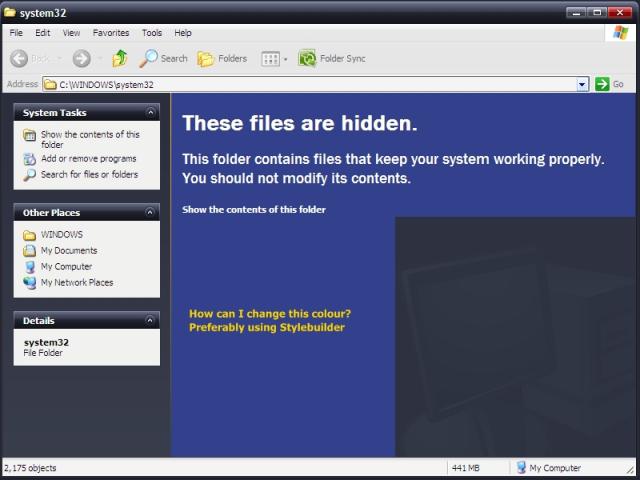This screenshot has height=480, width=640.
Task: Open Add or remove programs link
Action: [x=89, y=159]
